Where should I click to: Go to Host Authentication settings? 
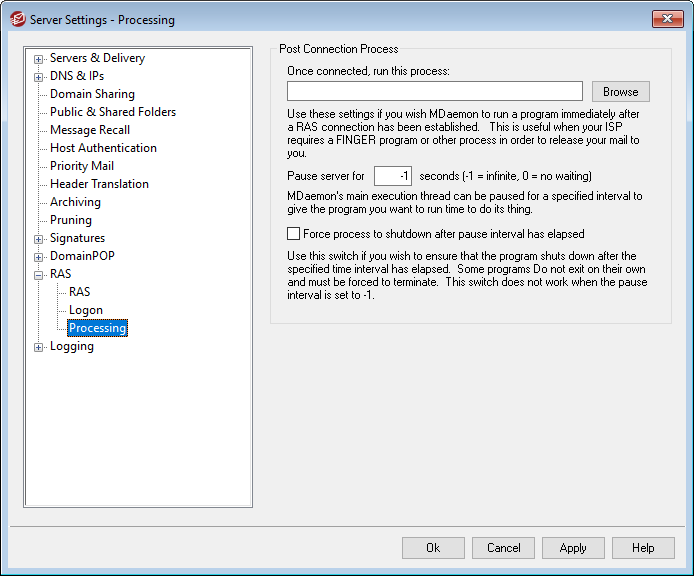(x=103, y=148)
